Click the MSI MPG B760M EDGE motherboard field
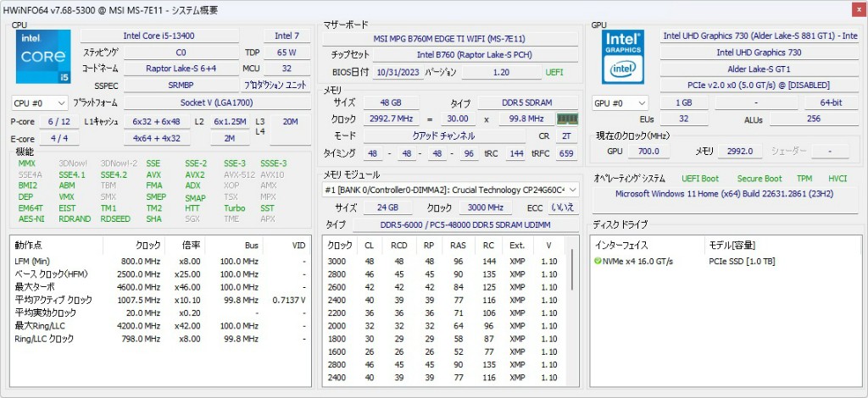This screenshot has height=398, width=868. pyautogui.click(x=450, y=38)
